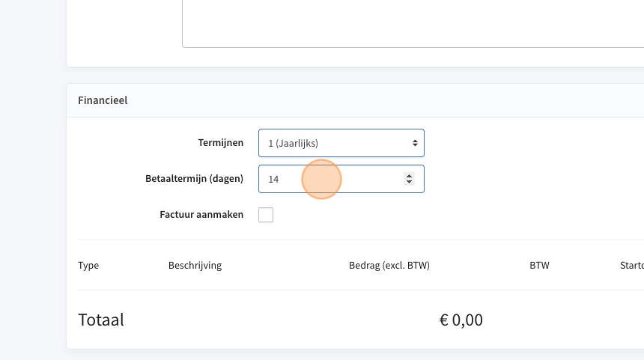Open the Termijnen dropdown
This screenshot has width=644, height=360.
341,143
